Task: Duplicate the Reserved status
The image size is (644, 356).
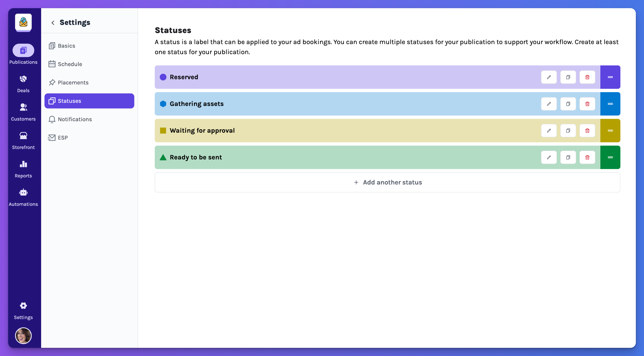Action: pyautogui.click(x=568, y=77)
